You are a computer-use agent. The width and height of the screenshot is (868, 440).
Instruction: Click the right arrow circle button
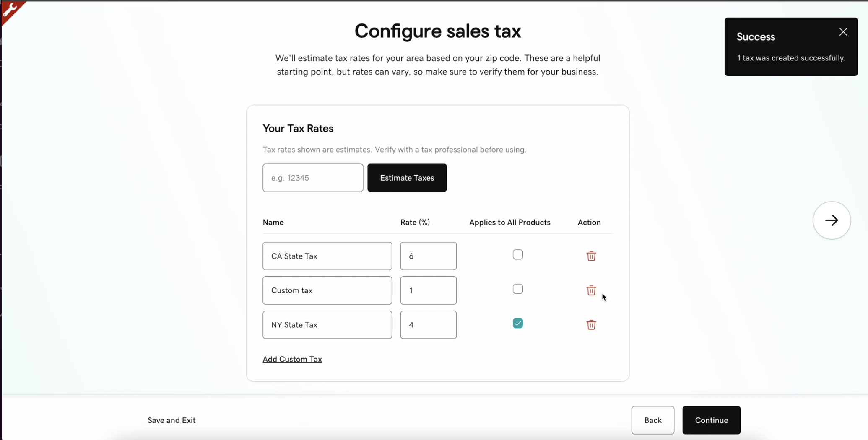(832, 220)
